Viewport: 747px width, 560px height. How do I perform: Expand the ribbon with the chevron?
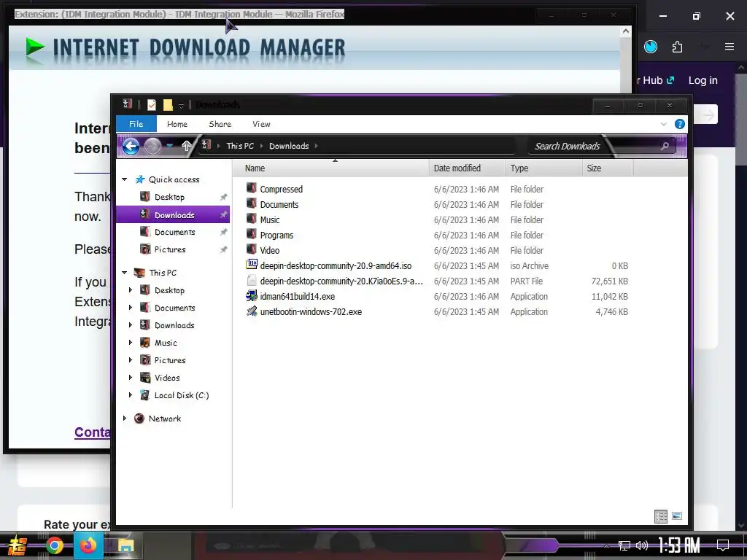point(664,124)
